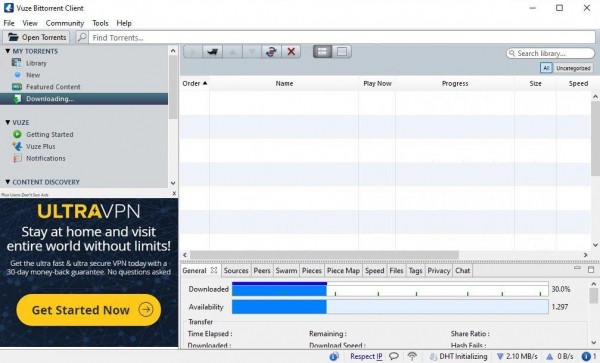Collapse the VUZE sidebar section
This screenshot has height=363, width=600.
point(8,122)
